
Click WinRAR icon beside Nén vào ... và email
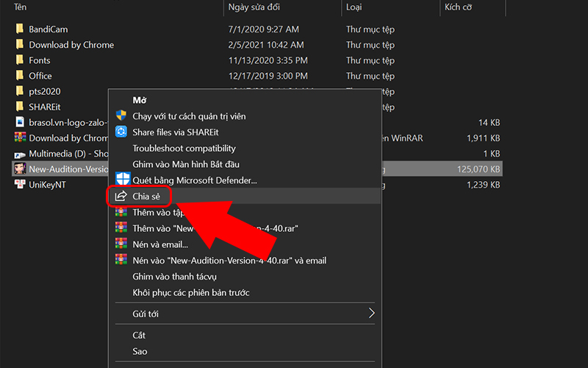tap(121, 260)
